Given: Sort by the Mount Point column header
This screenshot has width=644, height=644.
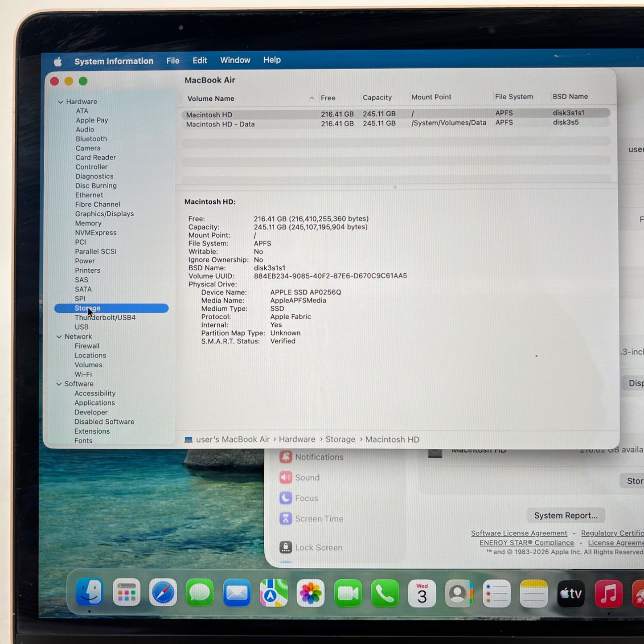Looking at the screenshot, I should click(431, 97).
